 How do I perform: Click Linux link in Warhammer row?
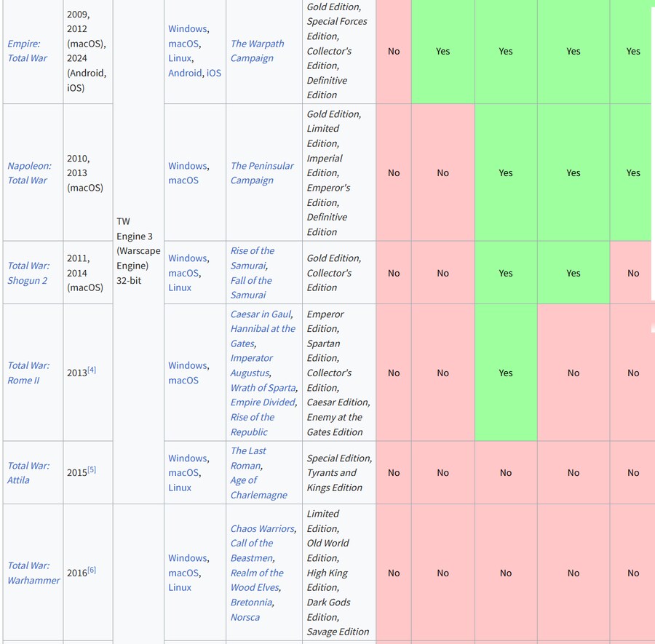pos(180,588)
